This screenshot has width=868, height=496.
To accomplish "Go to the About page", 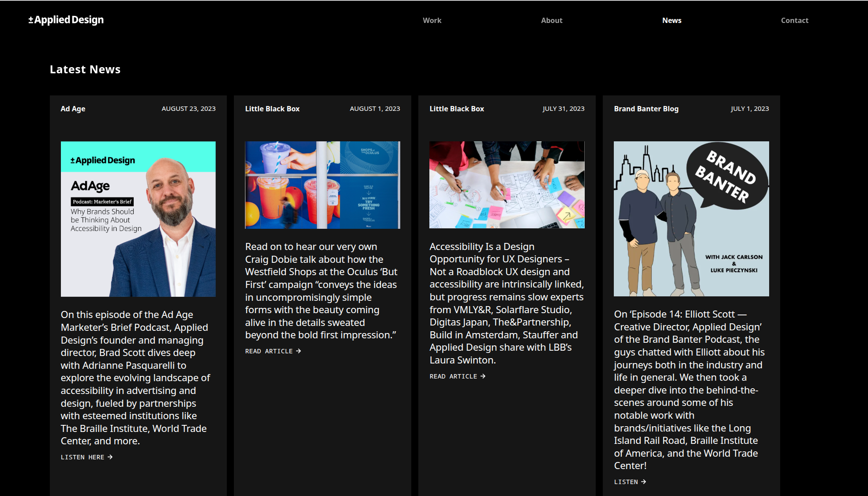I will click(x=552, y=20).
